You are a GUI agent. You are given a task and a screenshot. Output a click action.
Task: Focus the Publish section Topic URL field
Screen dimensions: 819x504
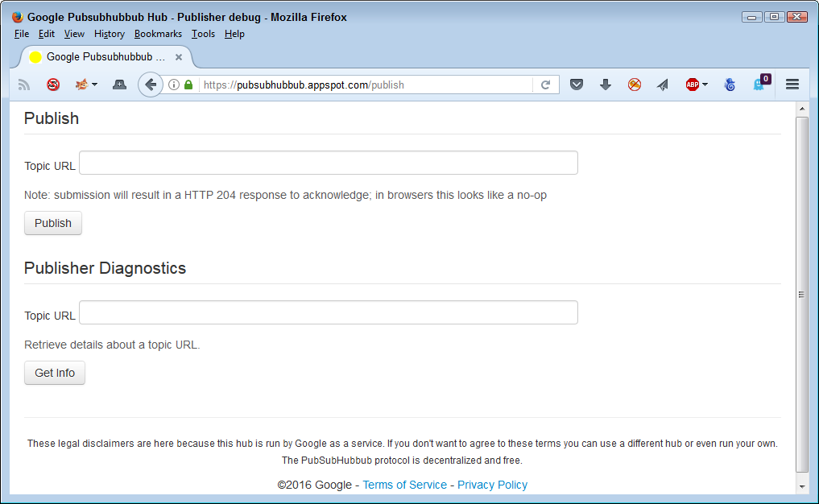[x=329, y=163]
